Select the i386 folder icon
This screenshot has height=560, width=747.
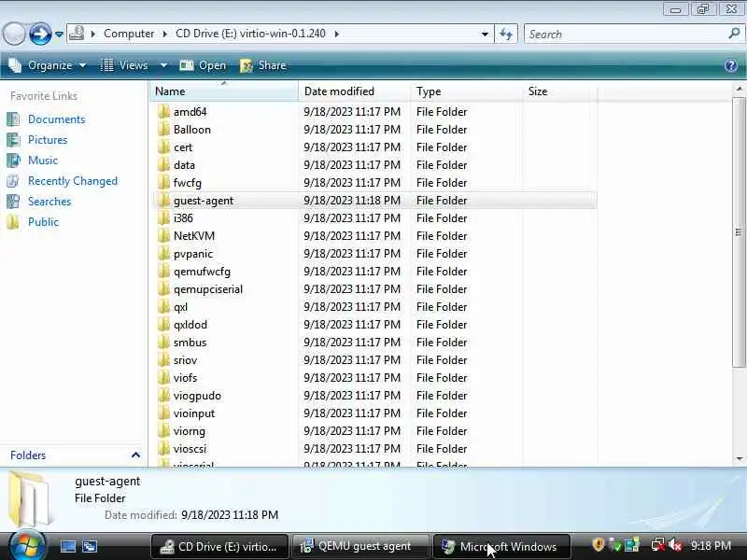click(164, 218)
